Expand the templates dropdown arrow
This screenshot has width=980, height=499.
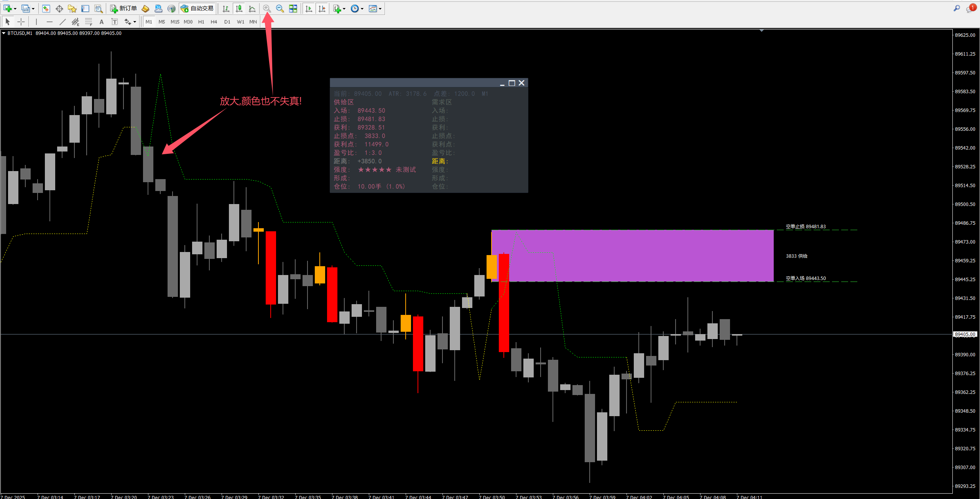(x=380, y=9)
